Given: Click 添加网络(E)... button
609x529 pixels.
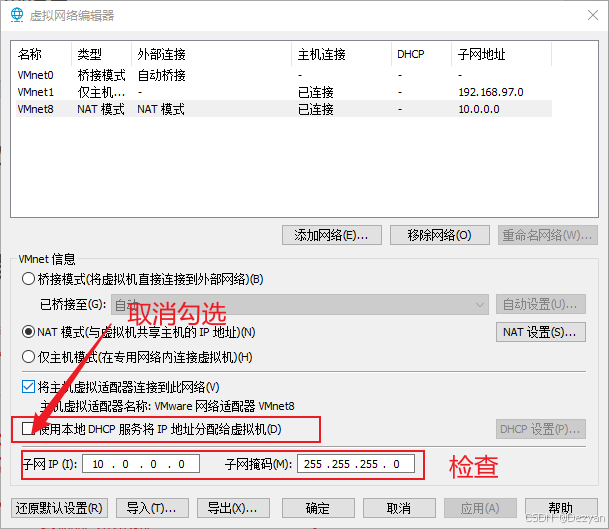Looking at the screenshot, I should pos(332,235).
